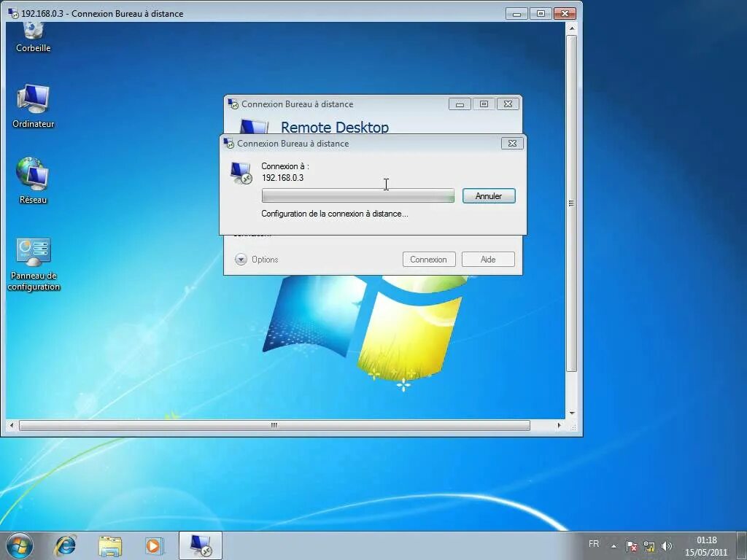Image resolution: width=747 pixels, height=560 pixels.
Task: Click the 'Connexion à :' label text
Action: point(285,166)
